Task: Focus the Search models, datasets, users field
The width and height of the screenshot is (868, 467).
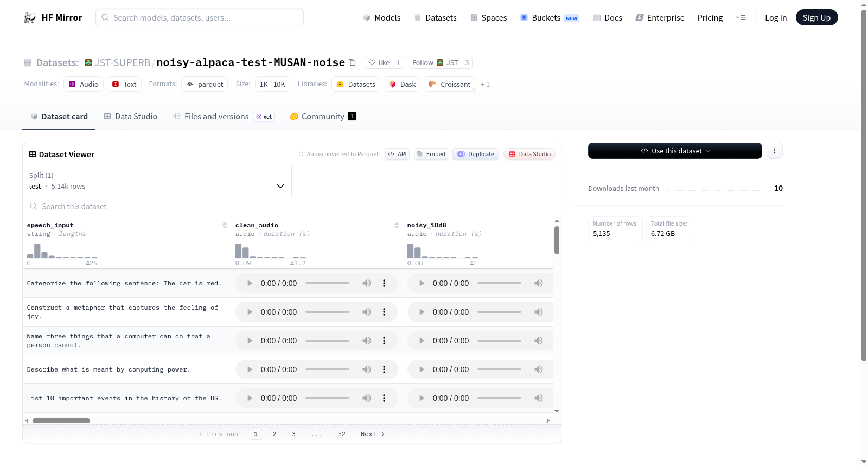Action: coord(200,17)
